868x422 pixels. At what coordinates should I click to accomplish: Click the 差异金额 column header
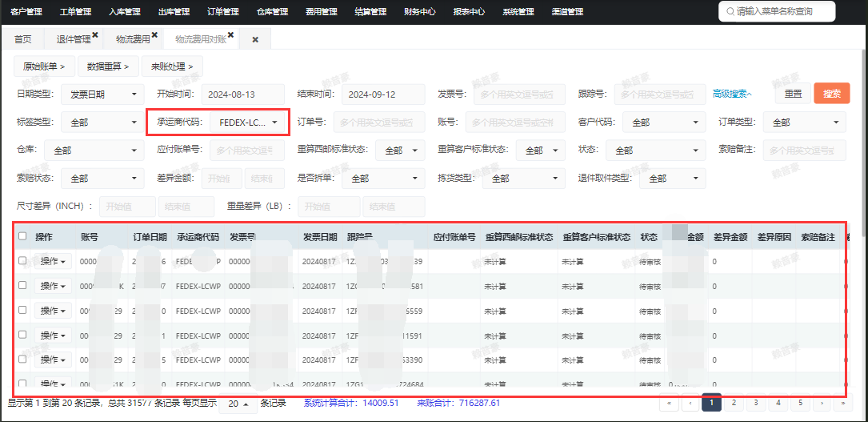(x=730, y=237)
